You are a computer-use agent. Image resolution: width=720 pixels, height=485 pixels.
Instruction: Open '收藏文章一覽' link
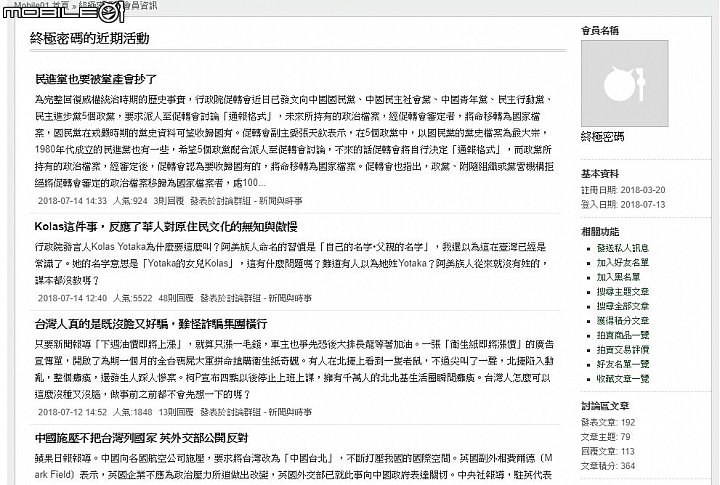pyautogui.click(x=623, y=379)
